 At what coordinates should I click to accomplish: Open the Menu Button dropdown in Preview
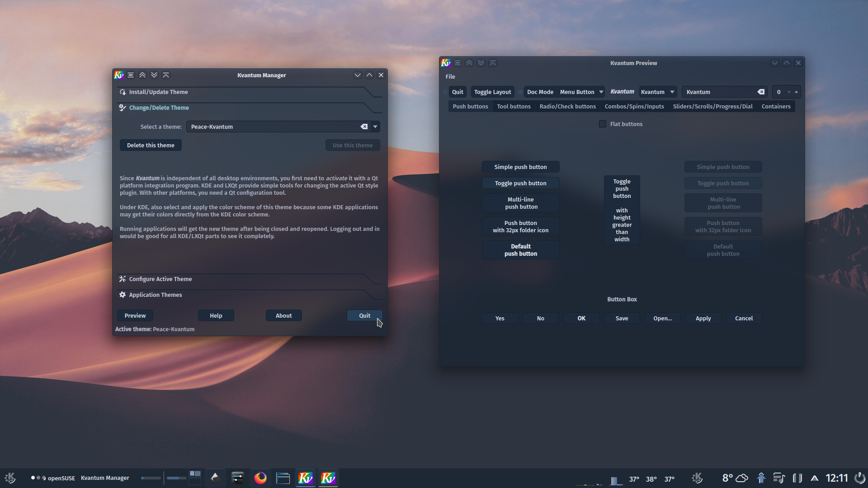pyautogui.click(x=582, y=92)
